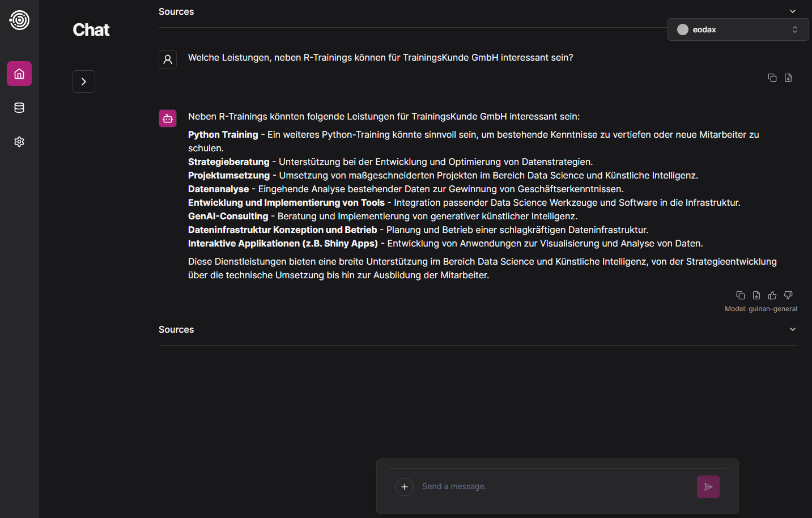The width and height of the screenshot is (812, 518).
Task: Open the database icon in sidebar
Action: point(19,108)
